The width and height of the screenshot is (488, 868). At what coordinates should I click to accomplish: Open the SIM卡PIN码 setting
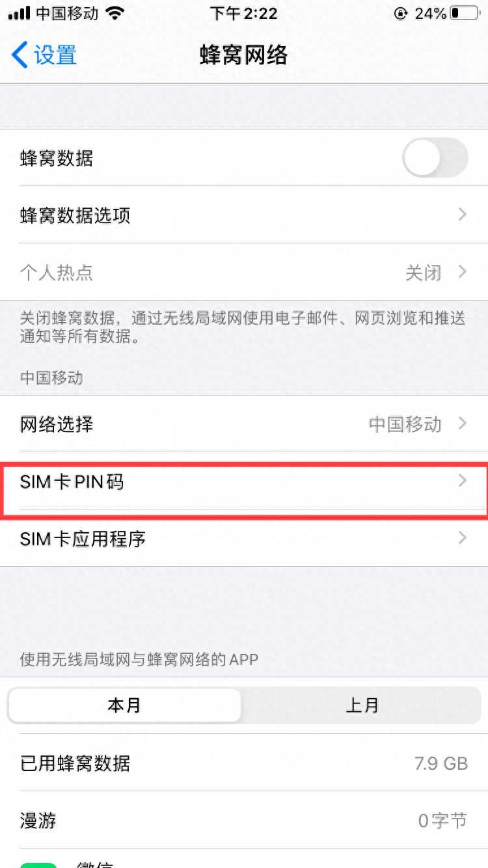coord(244,481)
